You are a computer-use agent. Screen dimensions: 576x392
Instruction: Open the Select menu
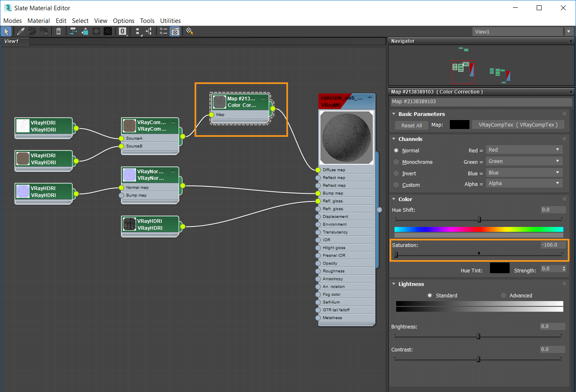pos(80,21)
